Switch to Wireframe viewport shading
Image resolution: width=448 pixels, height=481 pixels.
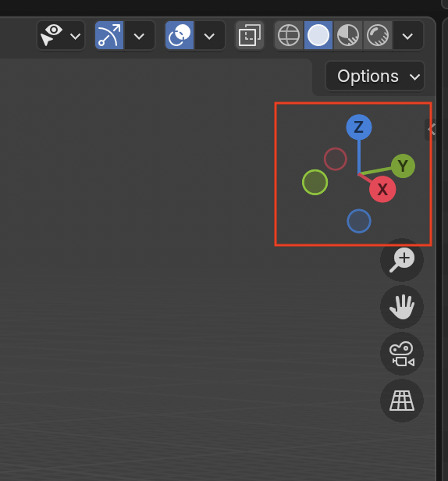point(289,35)
